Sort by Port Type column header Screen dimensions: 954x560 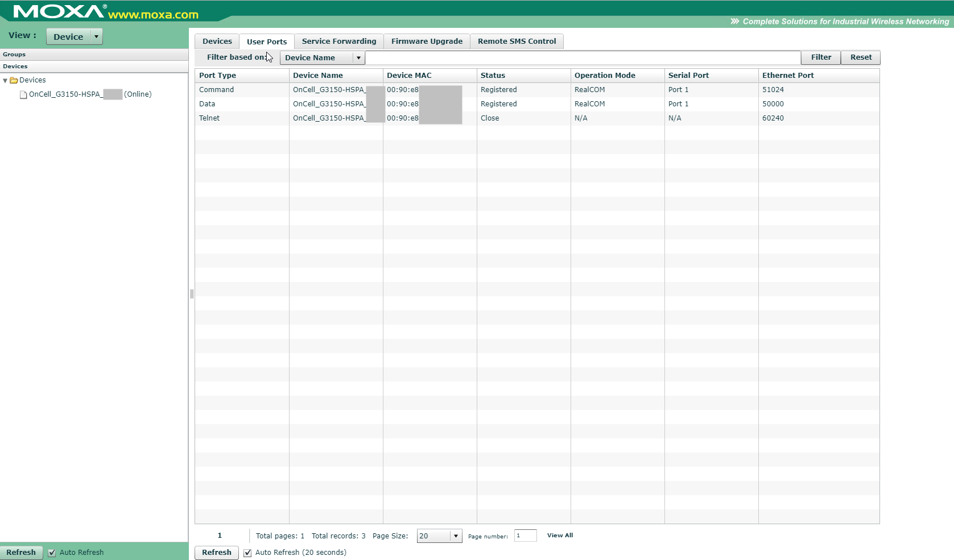tap(242, 76)
